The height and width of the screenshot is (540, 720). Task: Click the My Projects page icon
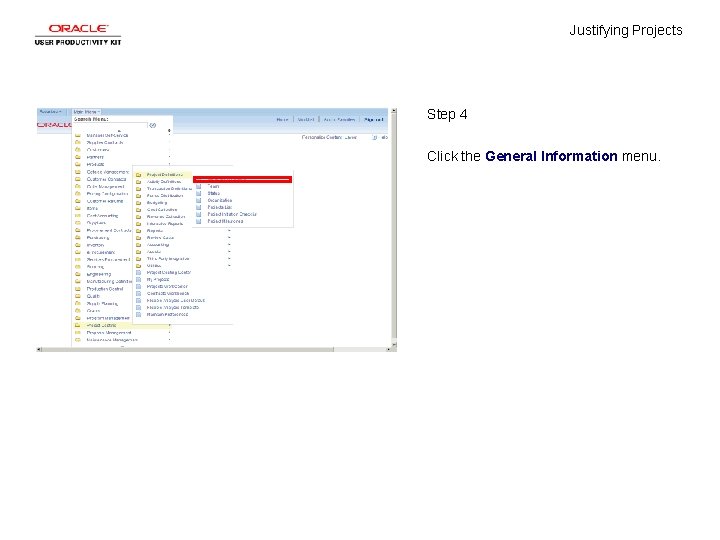pos(139,279)
